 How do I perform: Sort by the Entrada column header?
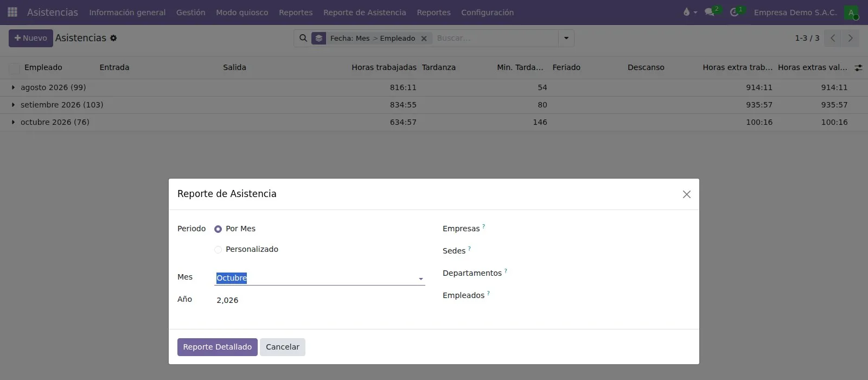click(114, 67)
